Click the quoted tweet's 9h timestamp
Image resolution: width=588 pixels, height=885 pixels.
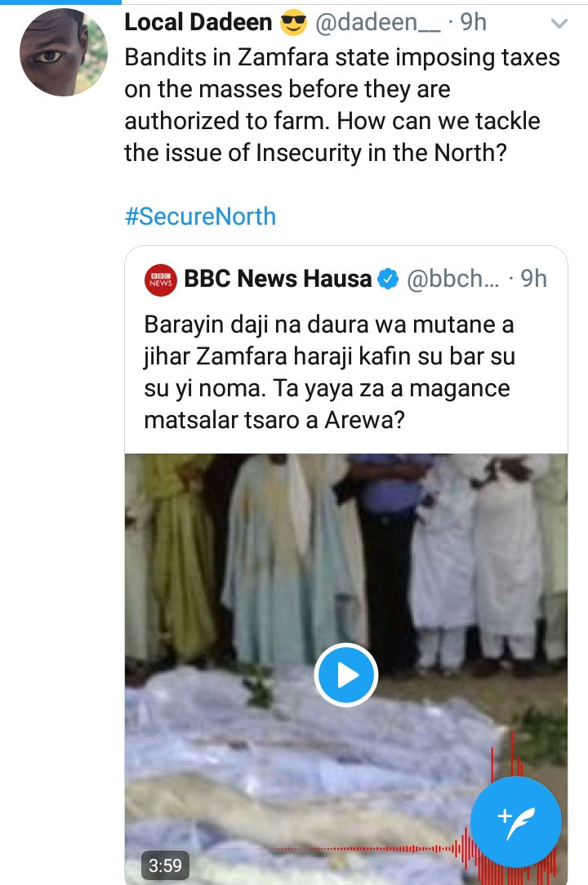coord(534,279)
